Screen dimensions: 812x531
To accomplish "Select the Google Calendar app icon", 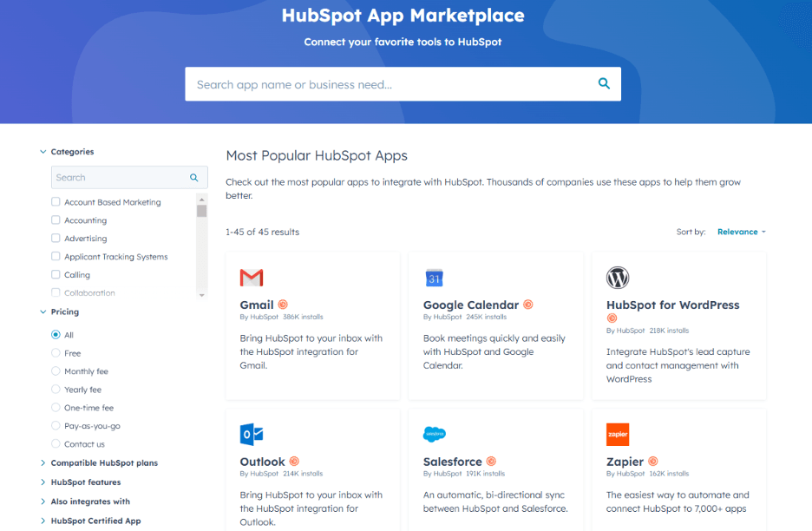I will click(x=434, y=277).
